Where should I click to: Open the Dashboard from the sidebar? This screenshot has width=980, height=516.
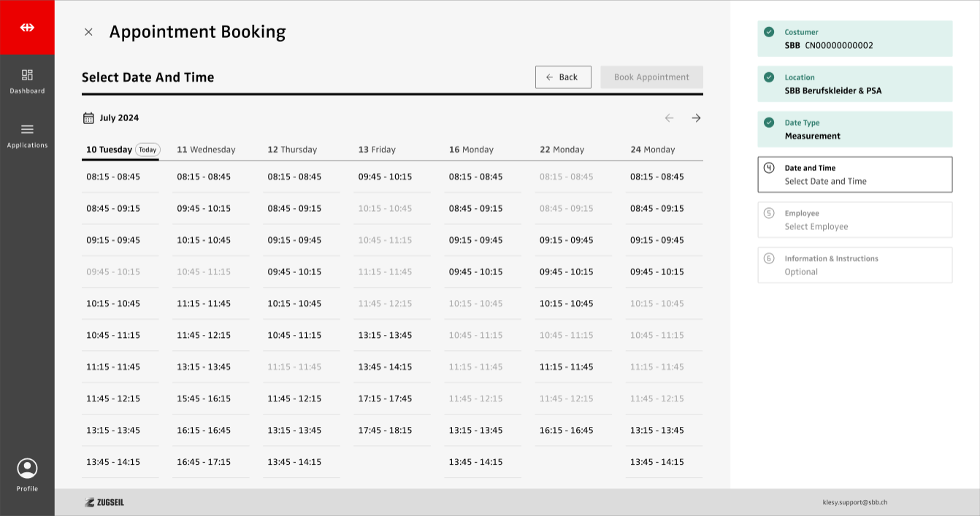point(27,80)
